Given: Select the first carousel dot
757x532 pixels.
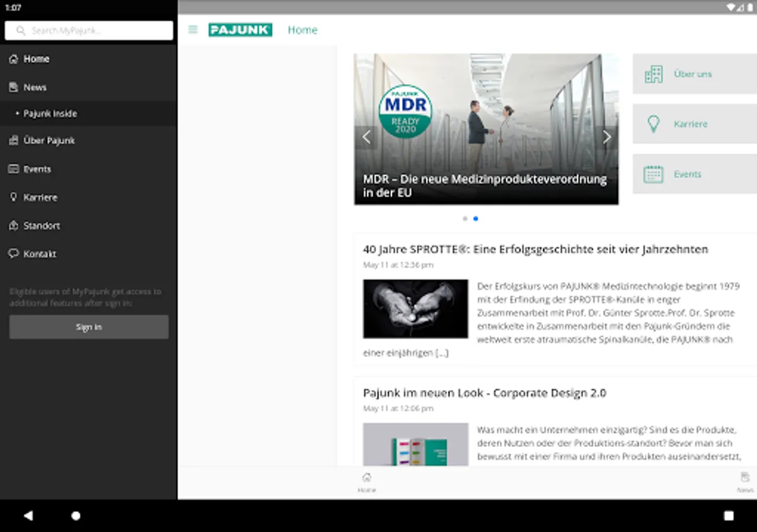Looking at the screenshot, I should (465, 219).
